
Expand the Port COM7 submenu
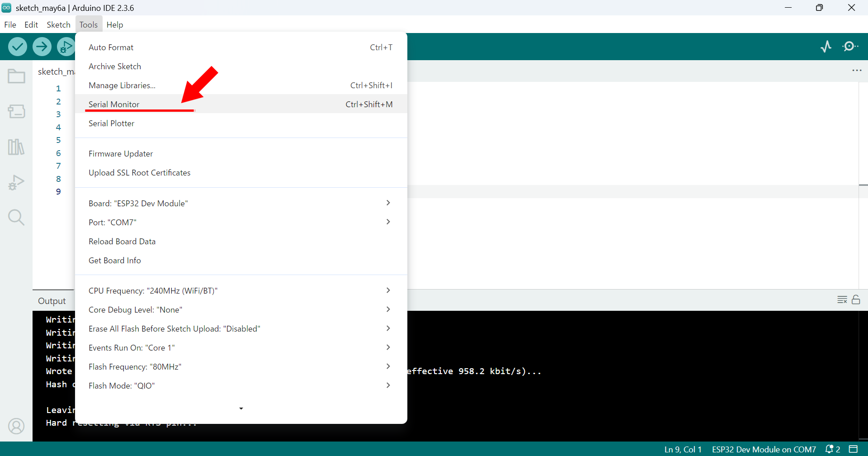pos(241,223)
